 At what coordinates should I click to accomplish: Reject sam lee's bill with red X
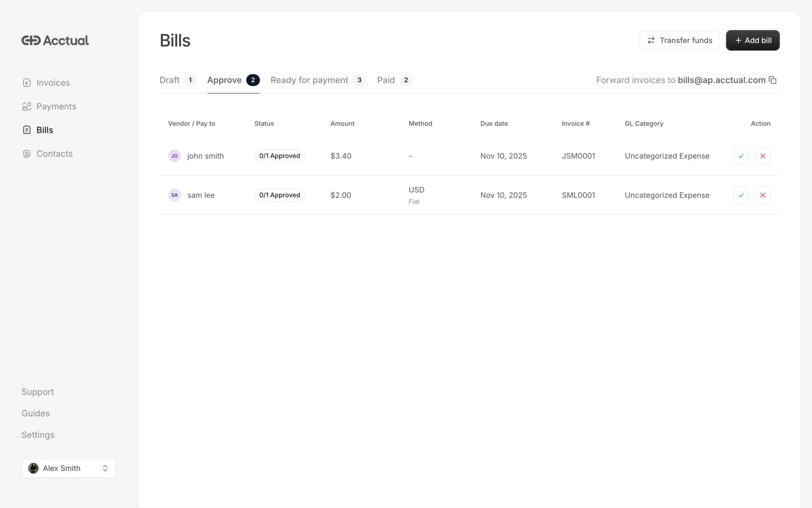click(763, 195)
